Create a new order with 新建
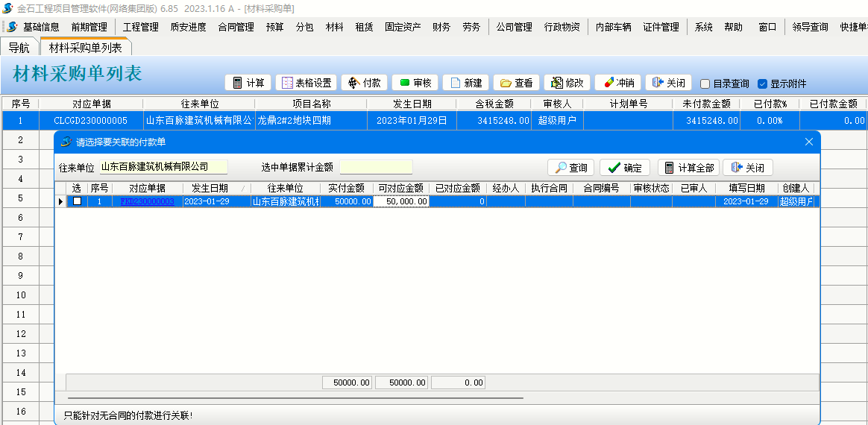868x425 pixels. (465, 83)
